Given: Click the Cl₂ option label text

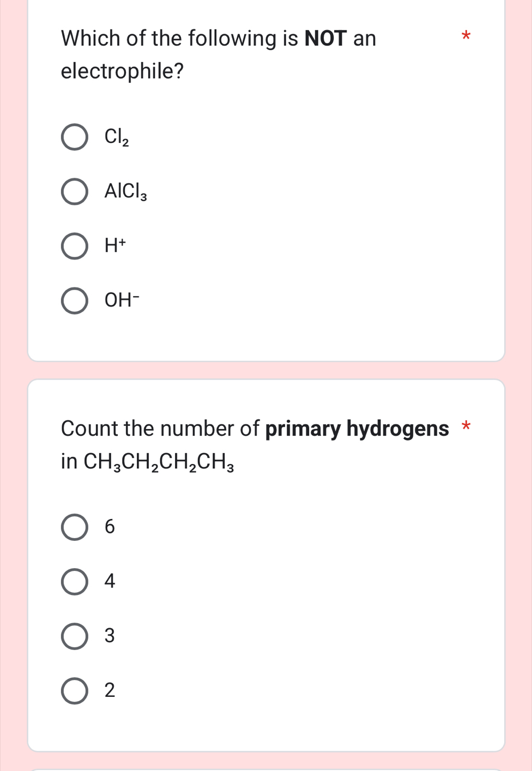Looking at the screenshot, I should coord(117,137).
